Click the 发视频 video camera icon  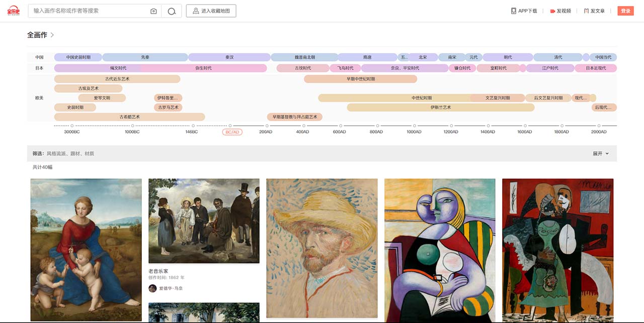(x=552, y=11)
